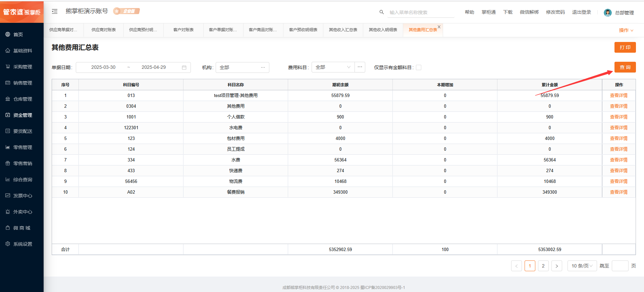Click the 微信解绑 link
The image size is (644, 292).
[529, 12]
